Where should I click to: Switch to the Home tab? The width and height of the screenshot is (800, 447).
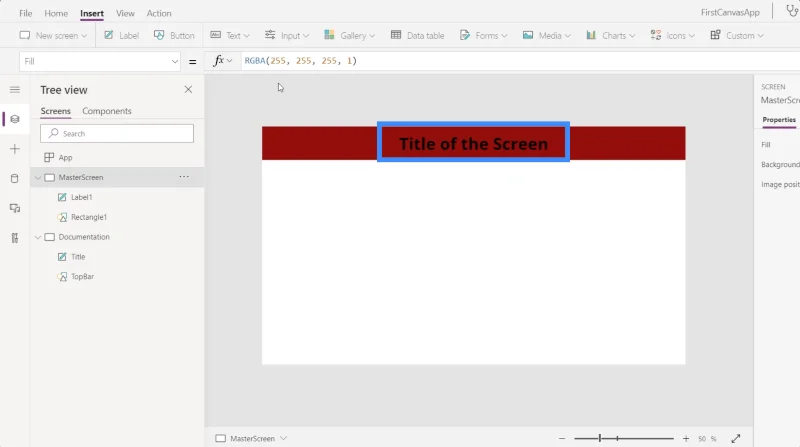coord(56,13)
